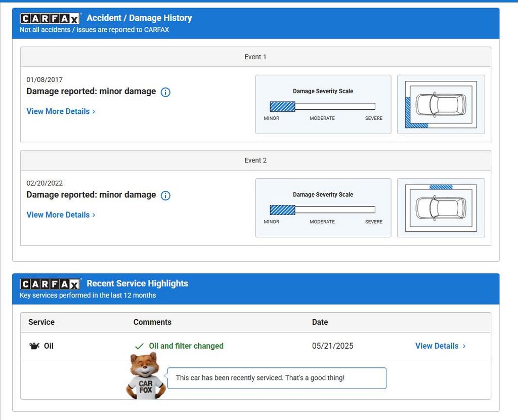Screen dimensions: 518x420
Task: Click the Oil and filter changed comment
Action: tap(186, 346)
